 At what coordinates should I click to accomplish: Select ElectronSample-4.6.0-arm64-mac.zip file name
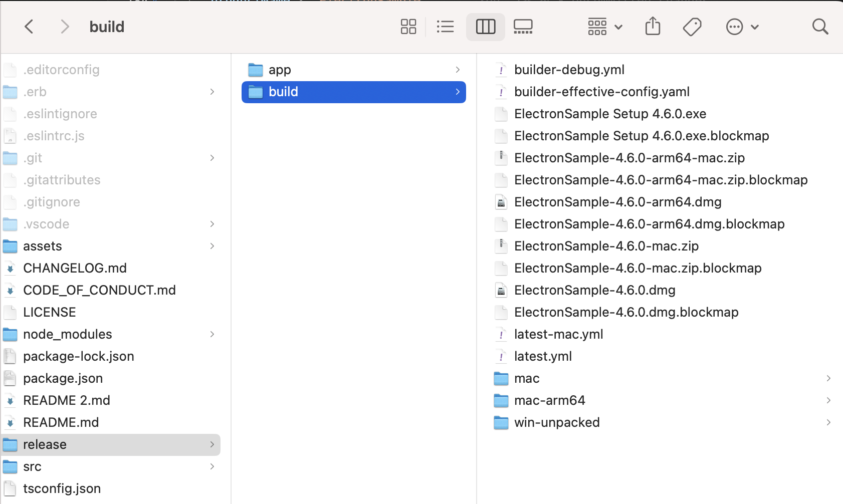[x=629, y=158]
